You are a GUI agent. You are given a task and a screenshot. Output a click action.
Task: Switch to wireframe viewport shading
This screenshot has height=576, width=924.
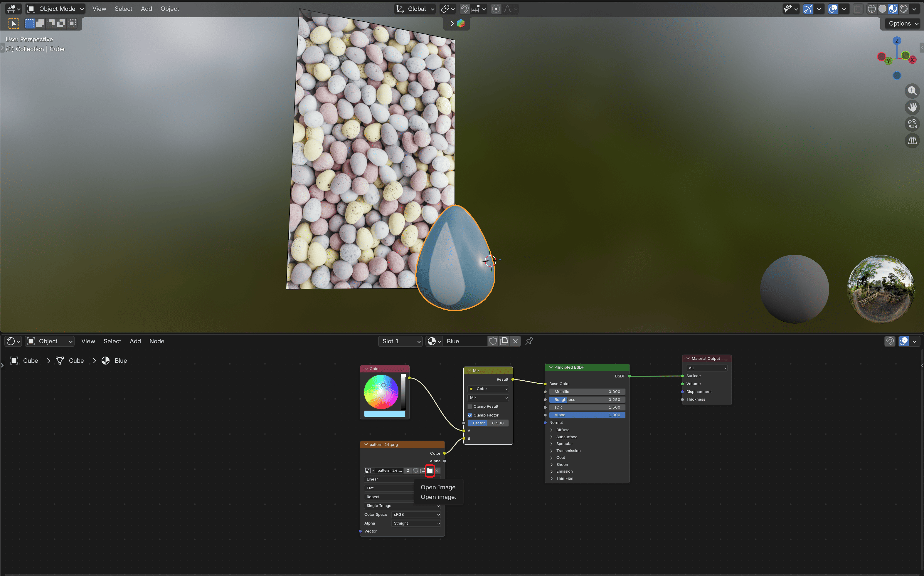coord(871,9)
